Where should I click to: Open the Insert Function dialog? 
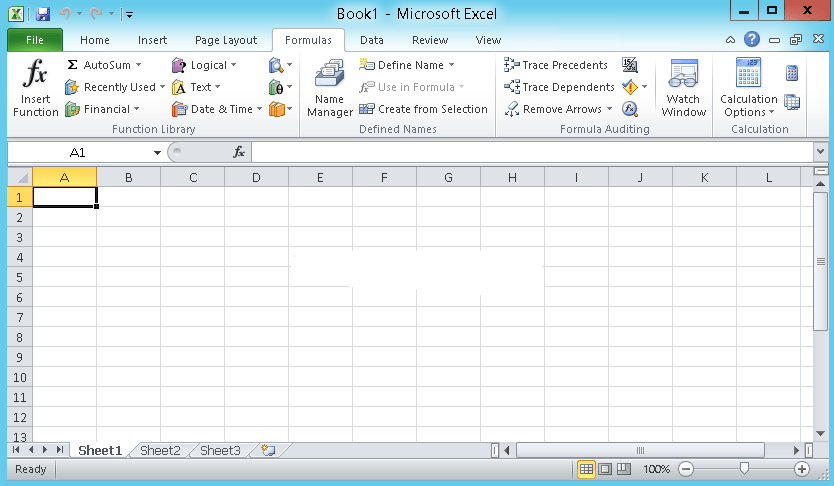coord(35,88)
